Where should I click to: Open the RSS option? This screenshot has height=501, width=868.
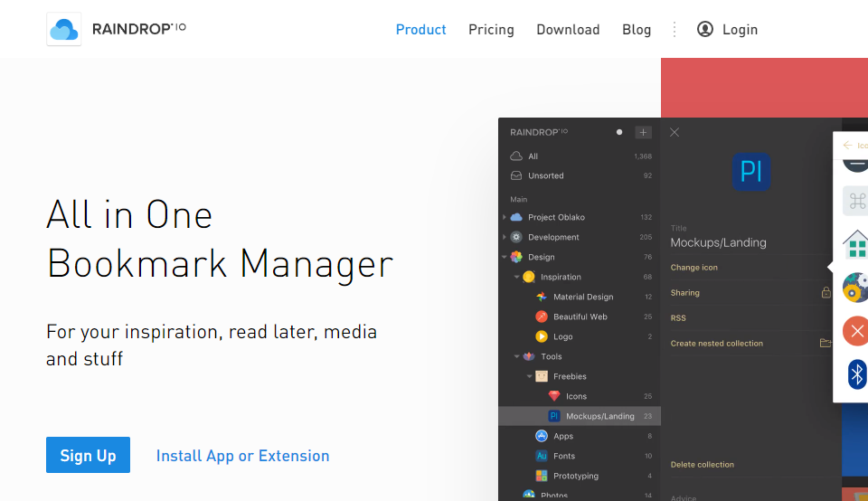tap(678, 318)
